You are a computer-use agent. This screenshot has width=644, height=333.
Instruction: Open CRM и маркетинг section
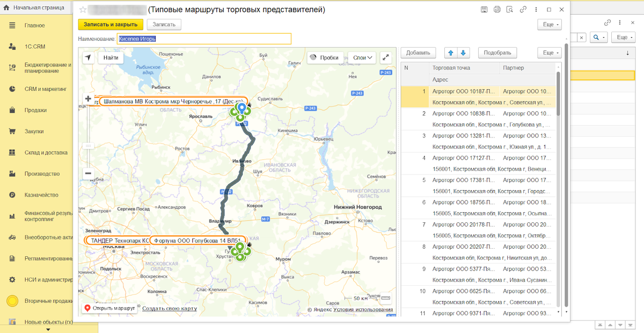(x=45, y=89)
